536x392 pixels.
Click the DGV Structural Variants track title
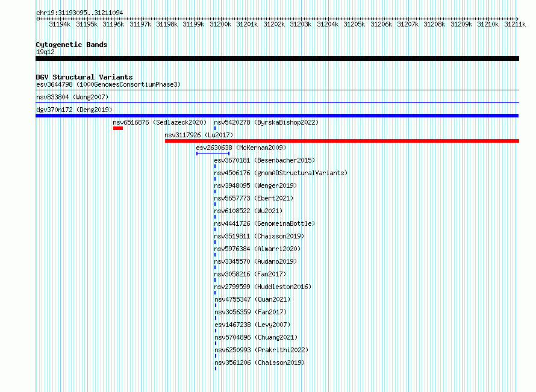84,77
